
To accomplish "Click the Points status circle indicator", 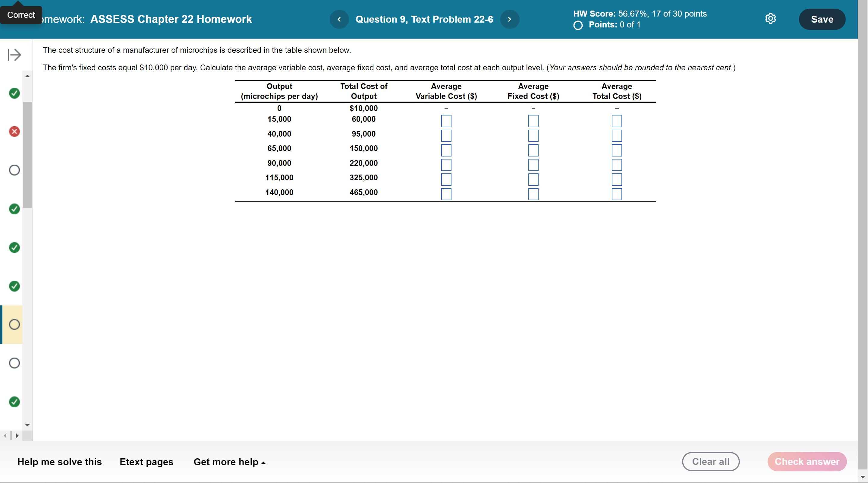I will click(578, 25).
